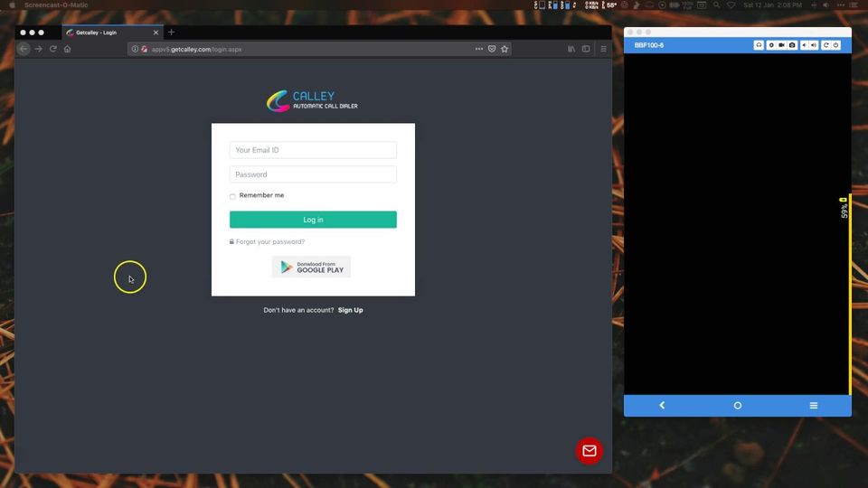Click Download From Google Play badge
The image size is (868, 488).
(x=311, y=267)
